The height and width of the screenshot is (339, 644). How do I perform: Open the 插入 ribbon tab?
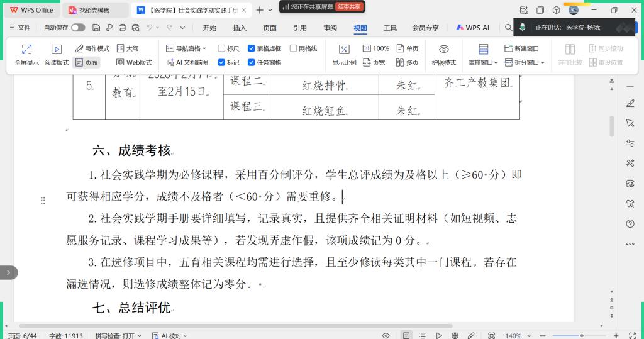(240, 28)
